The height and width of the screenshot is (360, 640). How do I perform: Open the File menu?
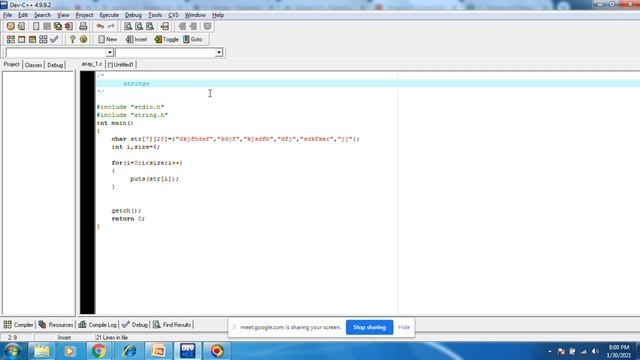(x=7, y=15)
